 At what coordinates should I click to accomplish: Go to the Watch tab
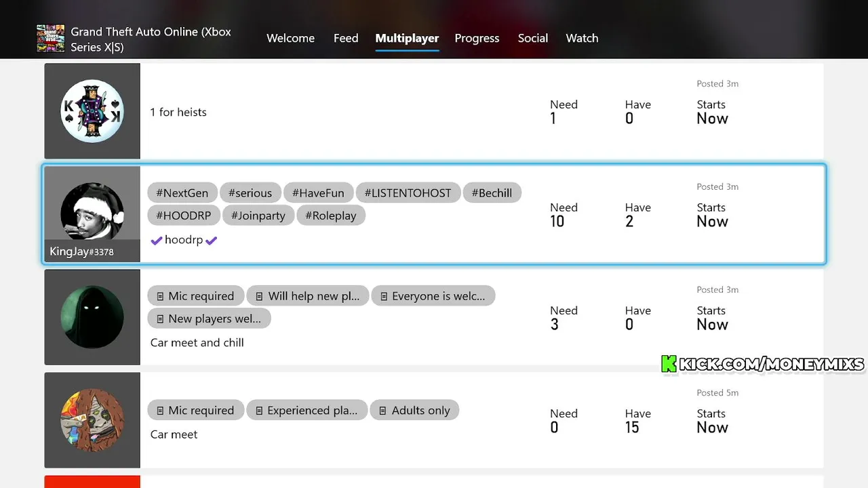tap(582, 38)
